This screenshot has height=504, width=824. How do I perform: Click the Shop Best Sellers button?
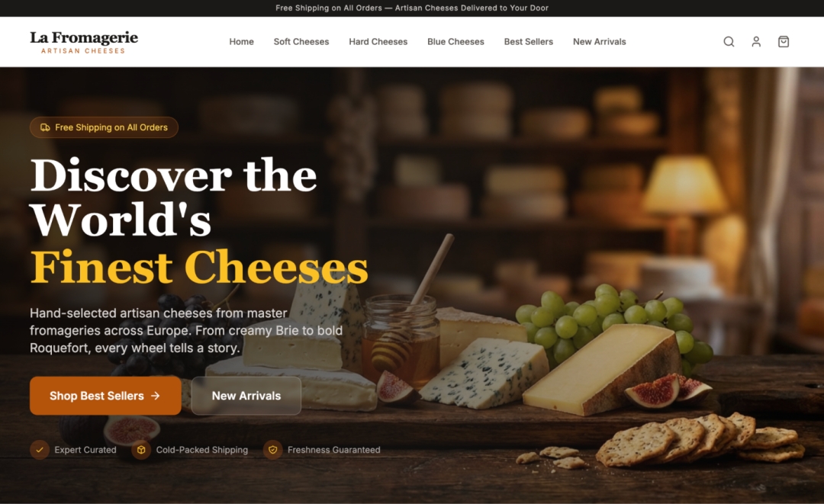[105, 396]
